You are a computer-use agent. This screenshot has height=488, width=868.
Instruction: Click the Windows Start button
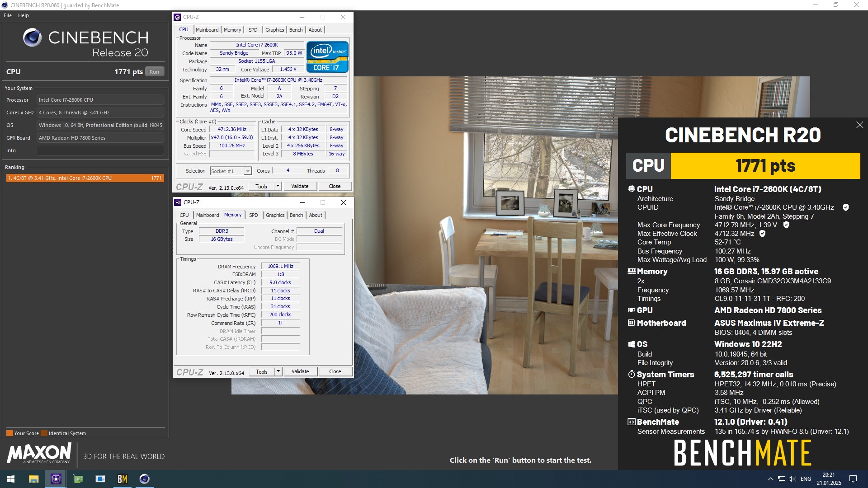11,479
